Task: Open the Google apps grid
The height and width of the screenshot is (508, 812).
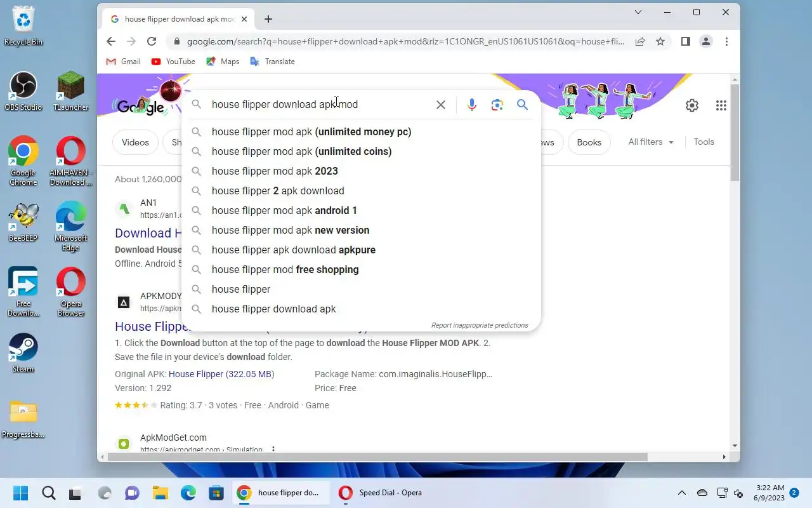Action: tap(721, 105)
